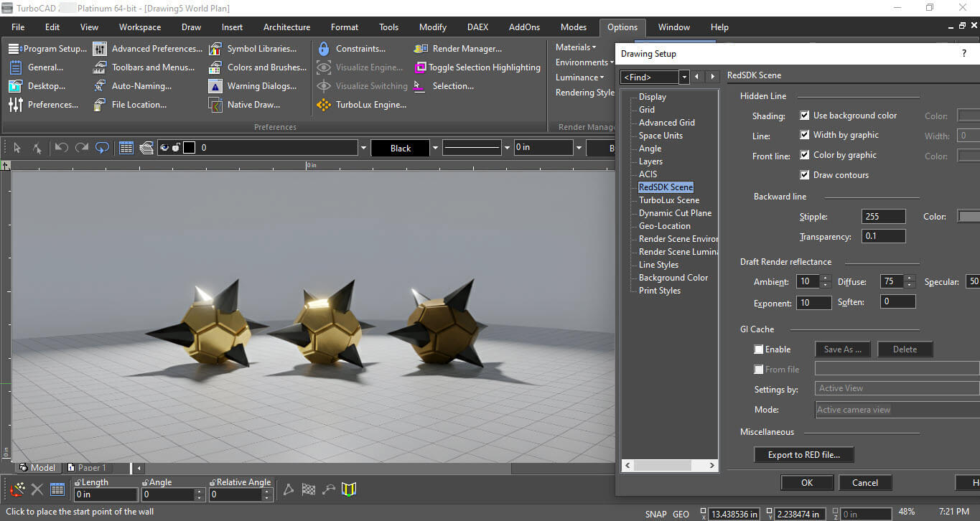The height and width of the screenshot is (521, 980).
Task: Open the Materials dropdown menu
Action: click(575, 47)
